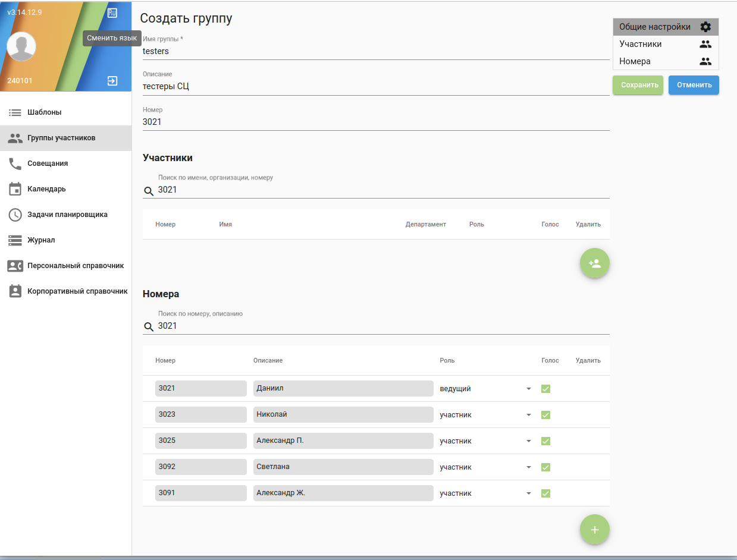This screenshot has height=560, width=737.
Task: Click the Сохранить button
Action: point(638,85)
